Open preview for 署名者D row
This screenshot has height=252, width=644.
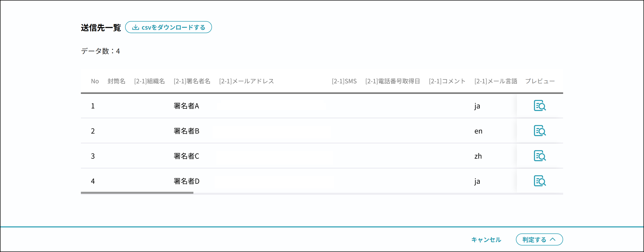(x=540, y=181)
